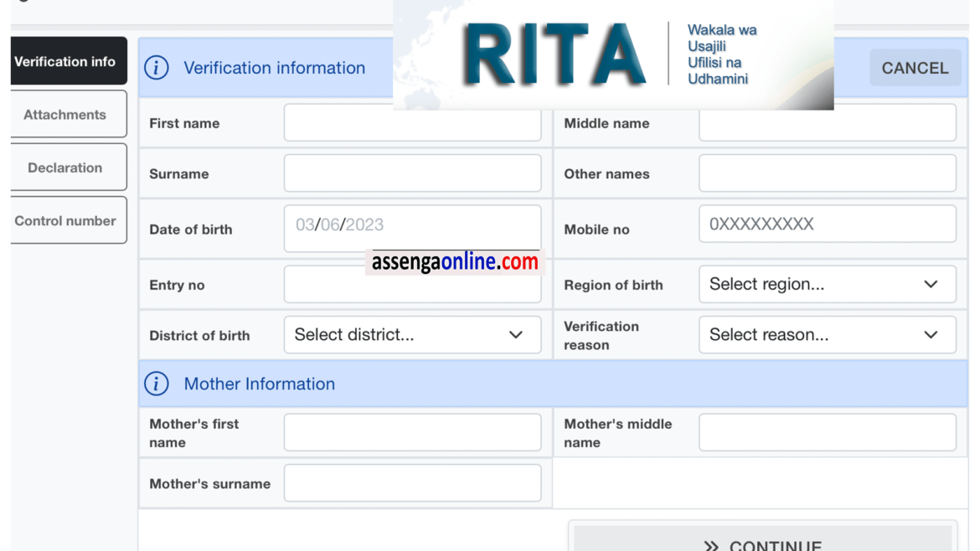The image size is (980, 551).
Task: Select the Other names text box
Action: (827, 174)
